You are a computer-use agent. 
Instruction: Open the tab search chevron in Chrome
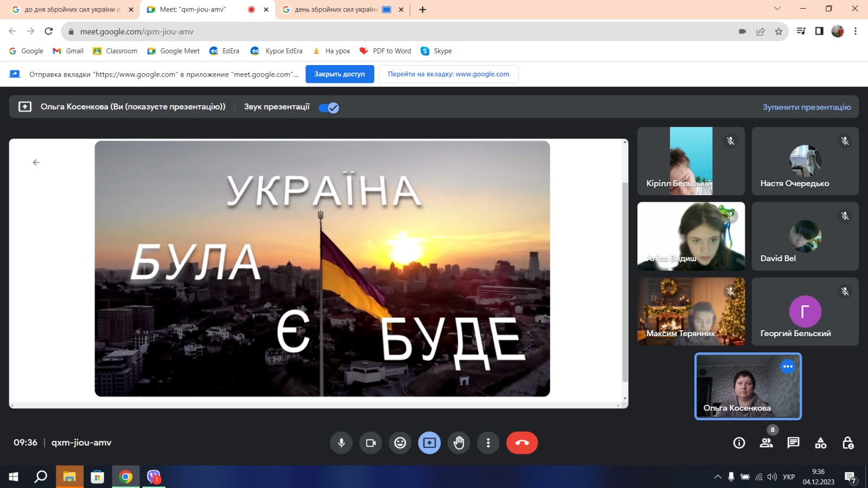point(777,9)
